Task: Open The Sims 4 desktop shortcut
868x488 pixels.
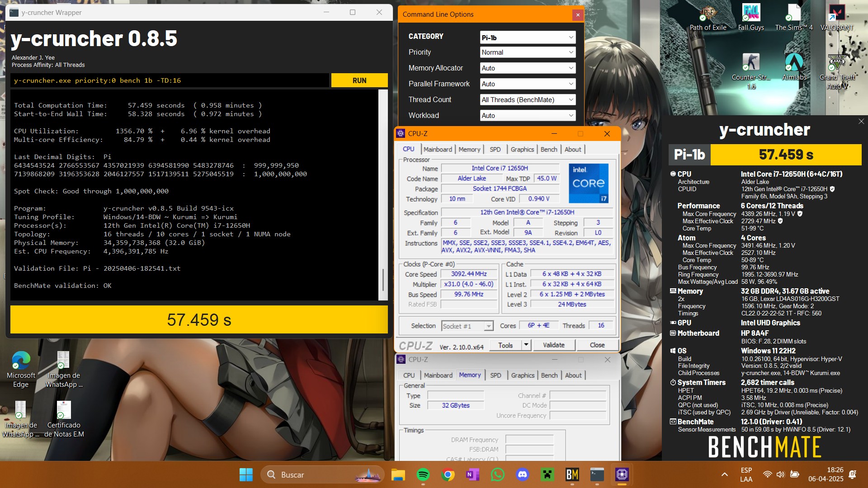Action: (x=794, y=17)
